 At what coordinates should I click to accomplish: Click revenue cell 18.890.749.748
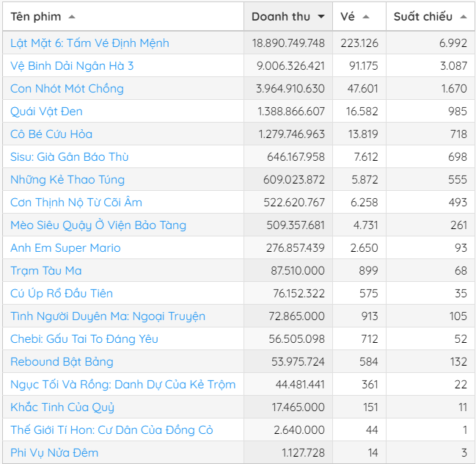pyautogui.click(x=288, y=43)
